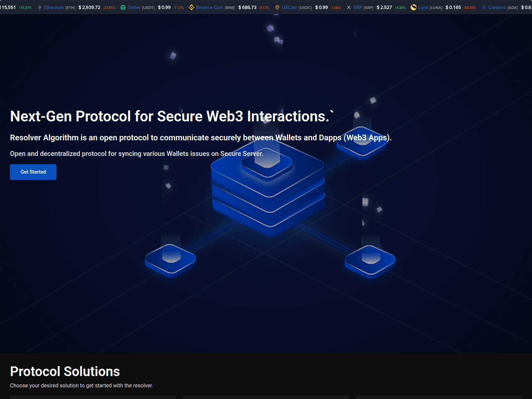The width and height of the screenshot is (532, 399).
Task: Open the XRP ticker link
Action: point(357,7)
